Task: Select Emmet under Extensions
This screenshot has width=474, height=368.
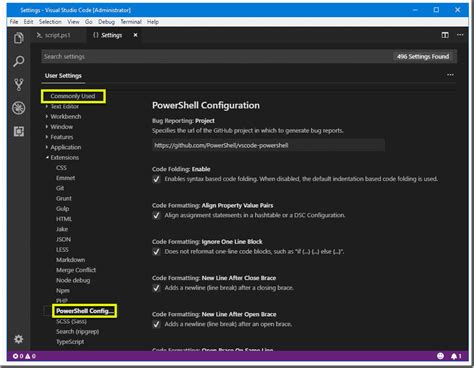Action: (65, 178)
